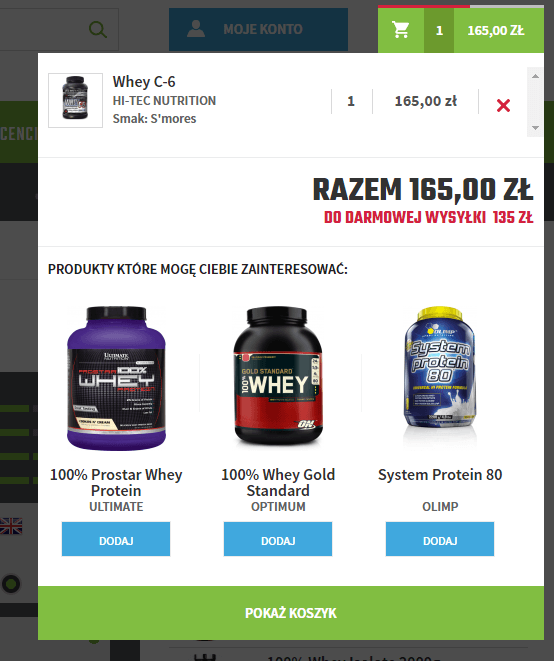Click the UK flag language icon
Viewport: 554px width, 661px height.
[x=11, y=526]
